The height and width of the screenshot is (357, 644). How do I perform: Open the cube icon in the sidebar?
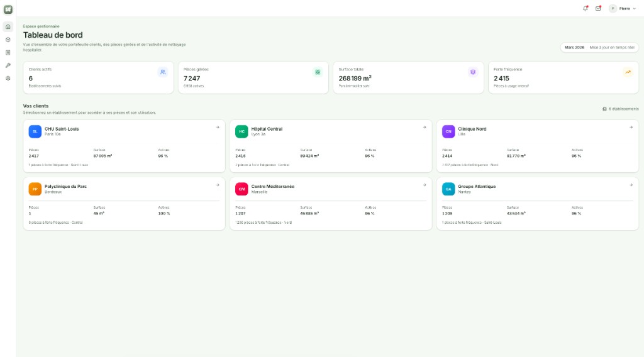coord(8,40)
